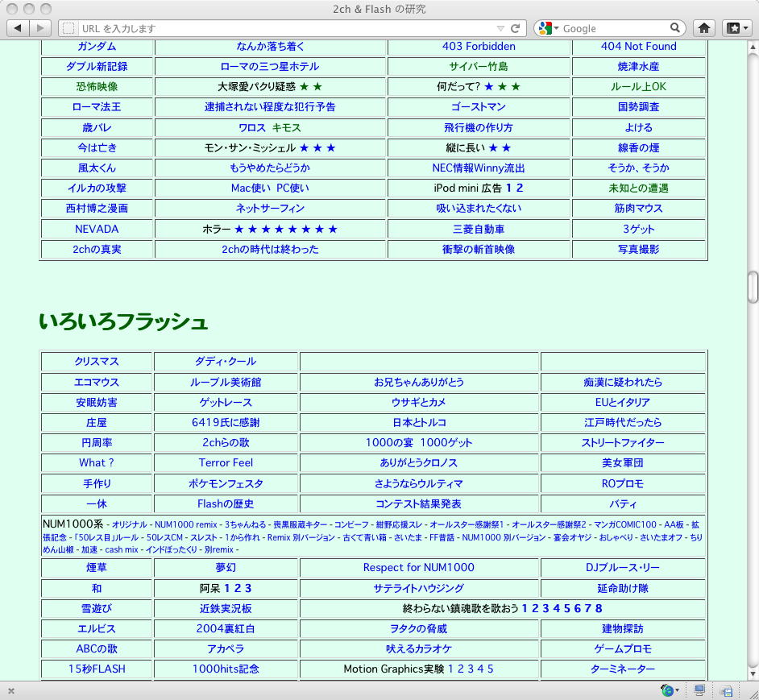Open the ダディ・クール link
The image size is (759, 700).
pyautogui.click(x=226, y=362)
